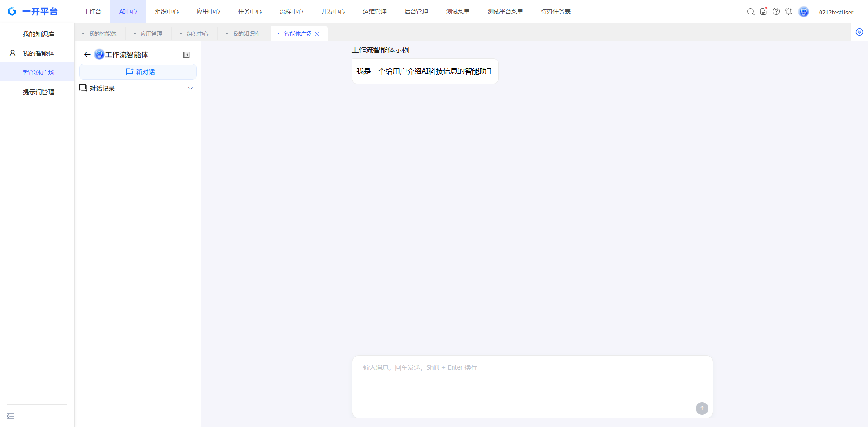This screenshot has width=868, height=427.
Task: Click the help question mark icon
Action: click(776, 12)
